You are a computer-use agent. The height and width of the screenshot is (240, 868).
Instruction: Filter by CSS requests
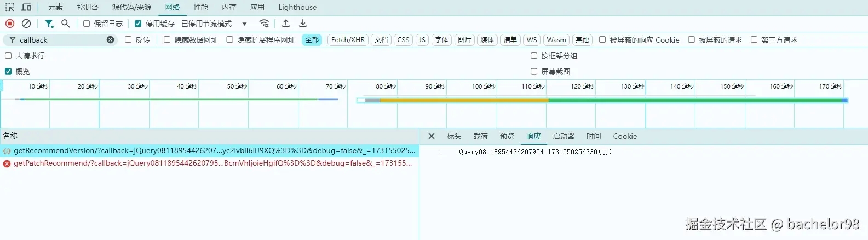pyautogui.click(x=404, y=40)
